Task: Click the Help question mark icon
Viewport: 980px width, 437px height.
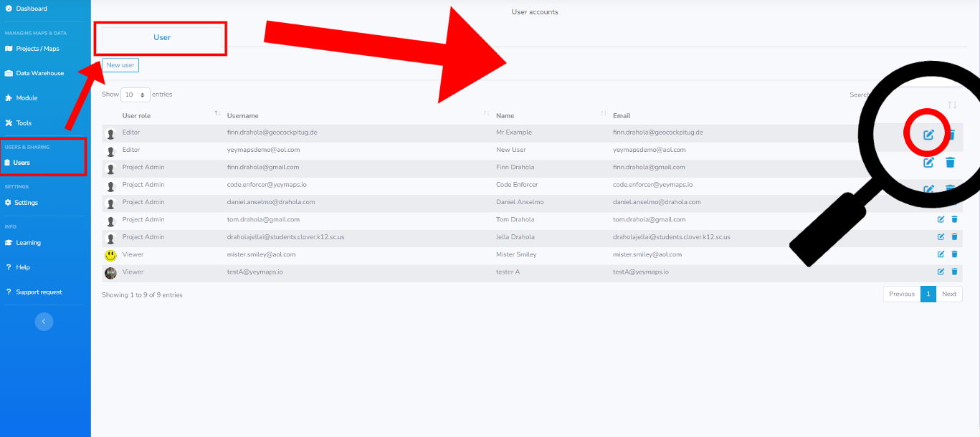Action: (x=8, y=267)
